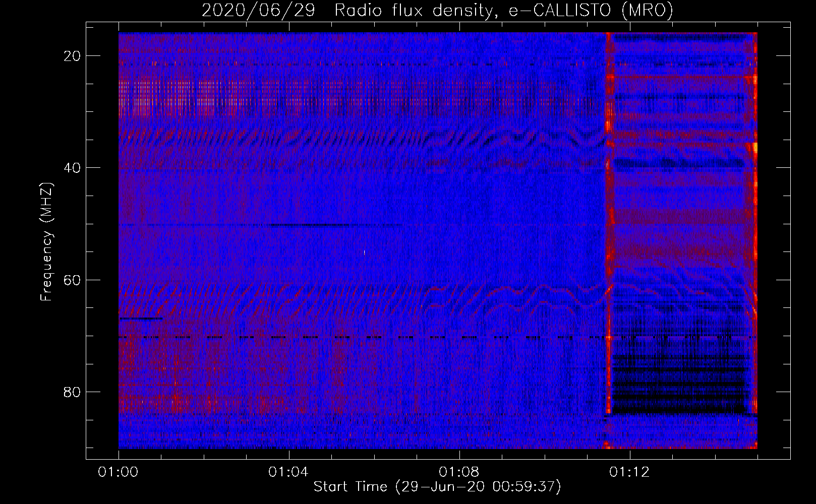Click the plot title "Radio flux density, e-CALLISTO (MRO)"
The height and width of the screenshot is (504, 816).
point(504,10)
